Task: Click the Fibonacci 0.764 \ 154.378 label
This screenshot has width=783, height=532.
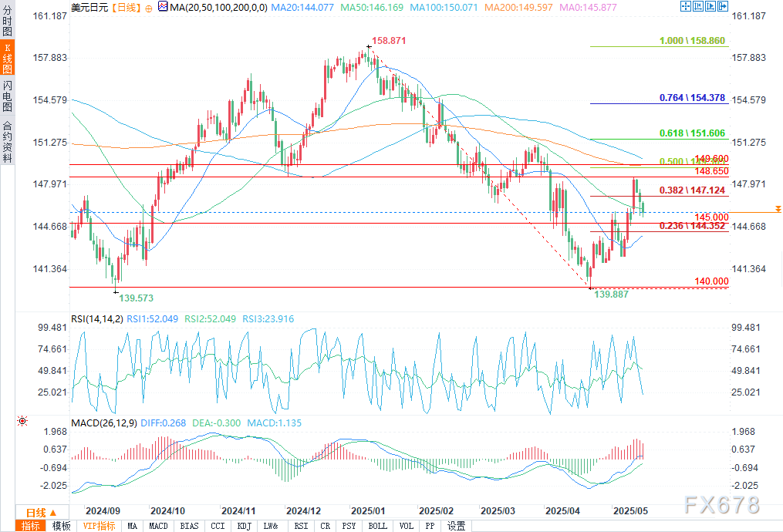Action: pos(692,98)
